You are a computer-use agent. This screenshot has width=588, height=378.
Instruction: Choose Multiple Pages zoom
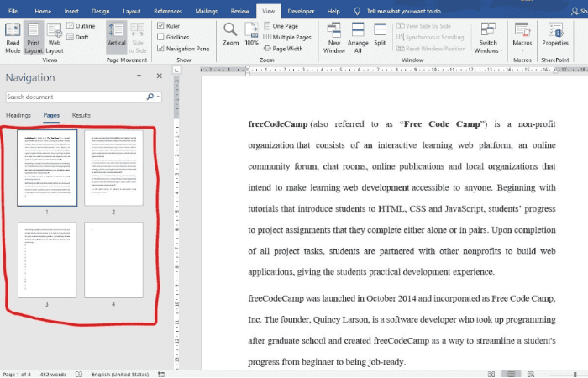(287, 37)
